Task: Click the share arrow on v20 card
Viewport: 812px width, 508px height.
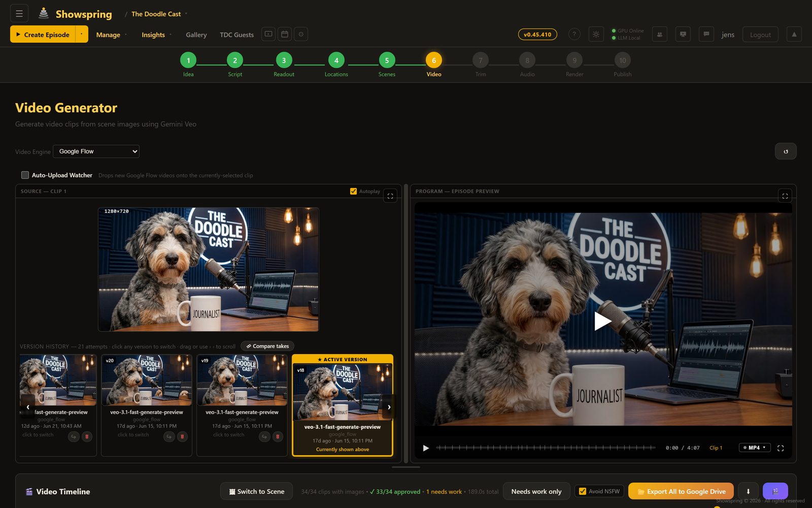Action: pos(169,436)
